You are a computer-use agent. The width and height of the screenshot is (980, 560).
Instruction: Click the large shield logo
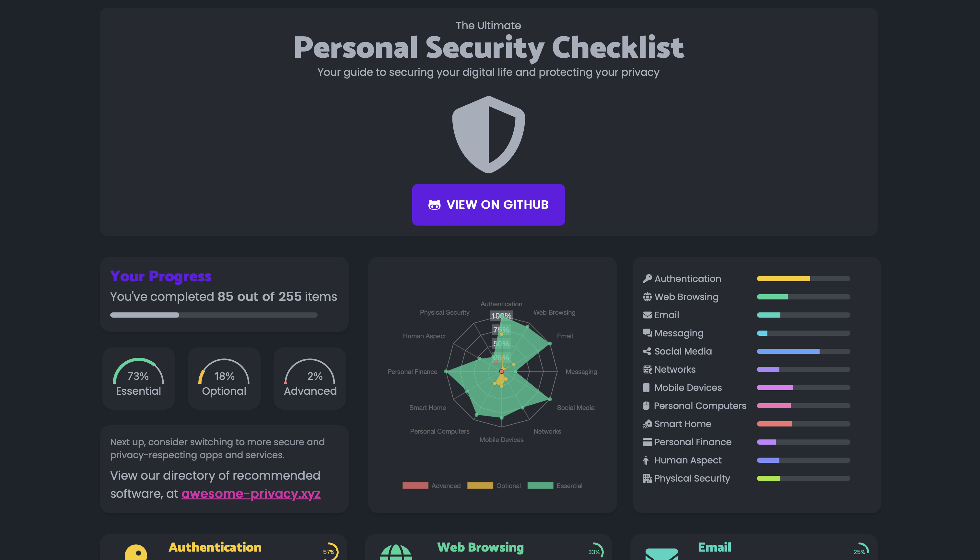[x=488, y=134]
